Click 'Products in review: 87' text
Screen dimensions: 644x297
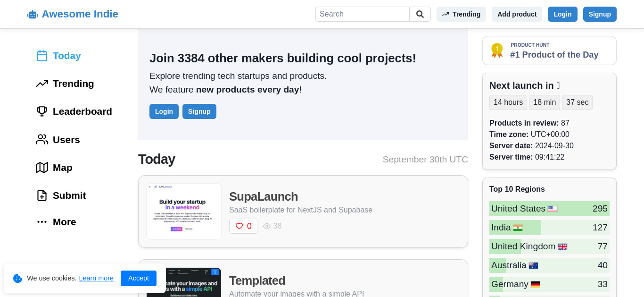tap(529, 123)
